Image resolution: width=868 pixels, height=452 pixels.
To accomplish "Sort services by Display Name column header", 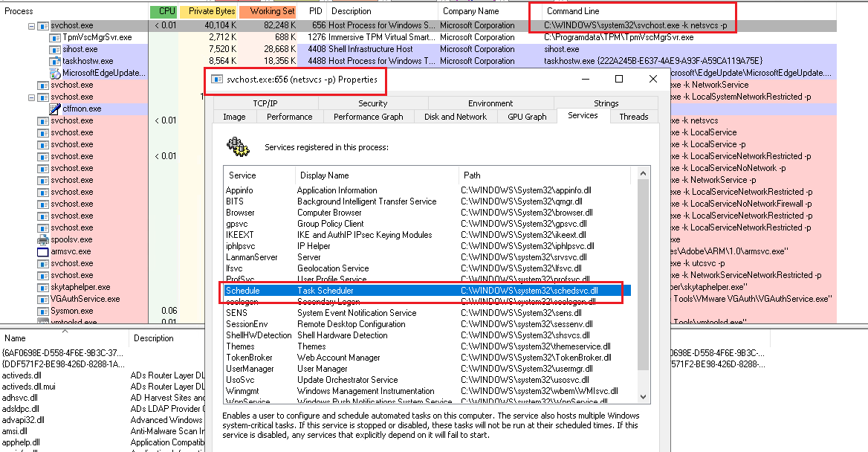I will [x=324, y=175].
